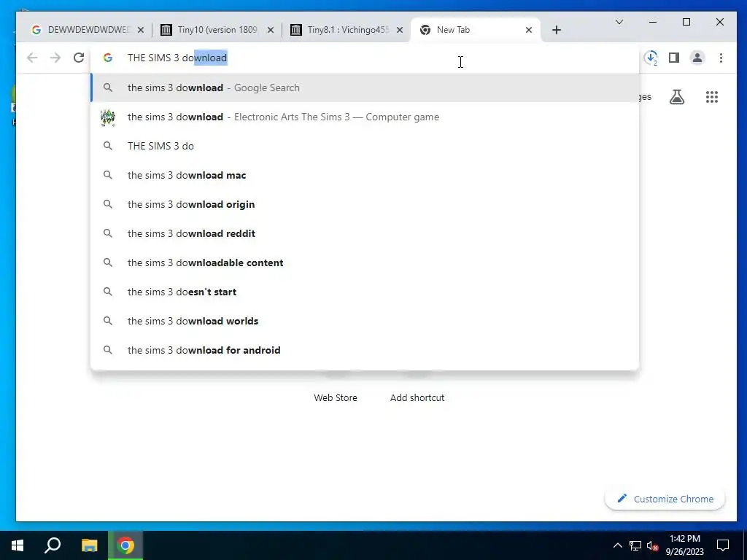Switch to the Tiny8.1 : Vichingo455 tab
Screen dimensions: 747x560
[x=347, y=30]
